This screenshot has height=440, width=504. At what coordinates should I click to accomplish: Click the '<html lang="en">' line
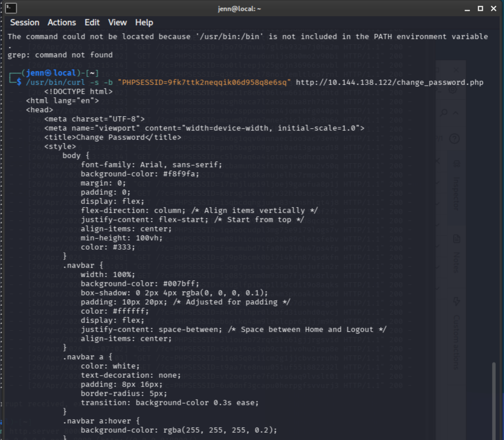tap(63, 101)
